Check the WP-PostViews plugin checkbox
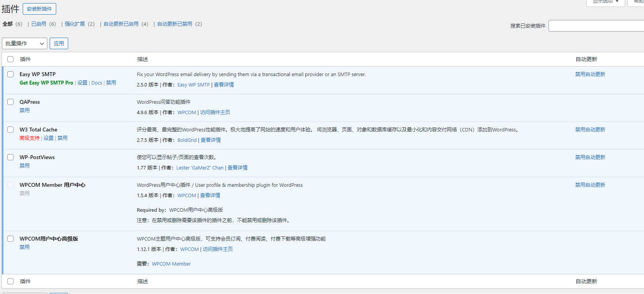Image resolution: width=644 pixels, height=294 pixels. tap(10, 157)
